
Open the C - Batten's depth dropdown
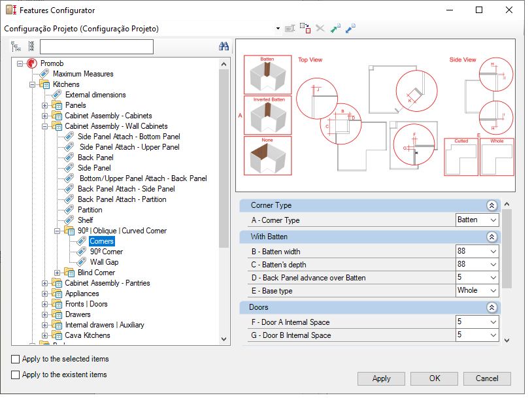click(493, 265)
